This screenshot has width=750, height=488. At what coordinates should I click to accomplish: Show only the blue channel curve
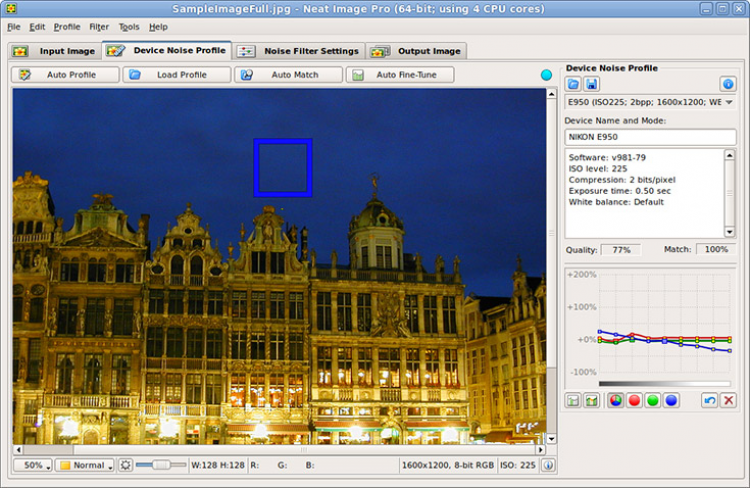671,400
